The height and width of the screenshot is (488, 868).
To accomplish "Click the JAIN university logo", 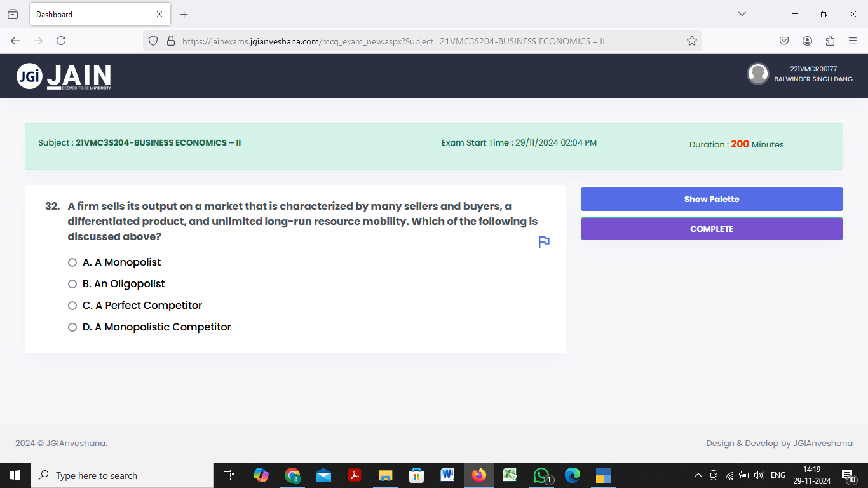I will click(64, 76).
